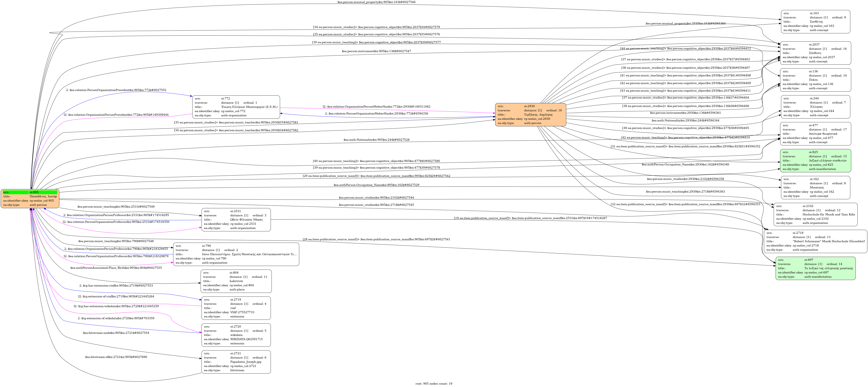This screenshot has width=868, height=387.
Task: Select the wikidata extension node oi:2720
Action: (236, 335)
